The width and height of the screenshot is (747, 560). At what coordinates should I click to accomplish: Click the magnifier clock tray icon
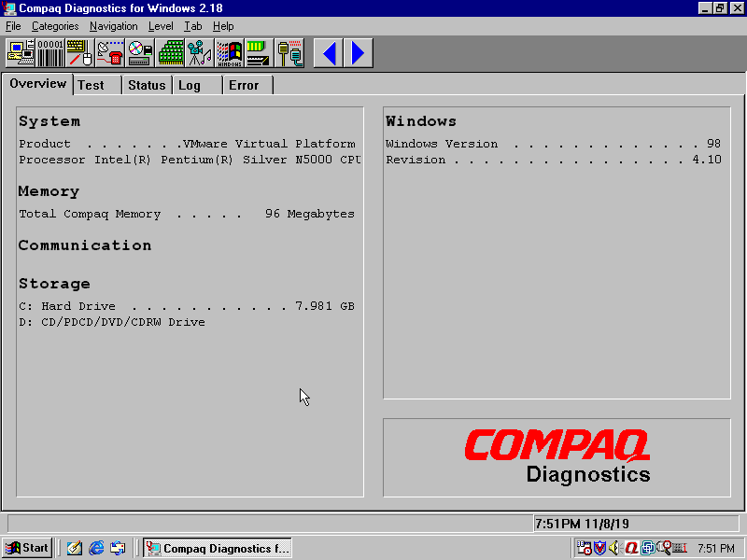pyautogui.click(x=664, y=548)
